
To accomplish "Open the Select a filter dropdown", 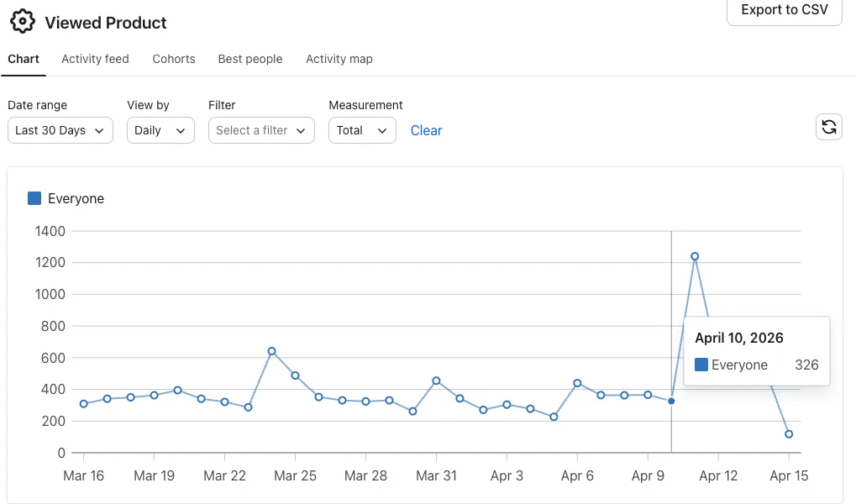I will click(x=261, y=130).
